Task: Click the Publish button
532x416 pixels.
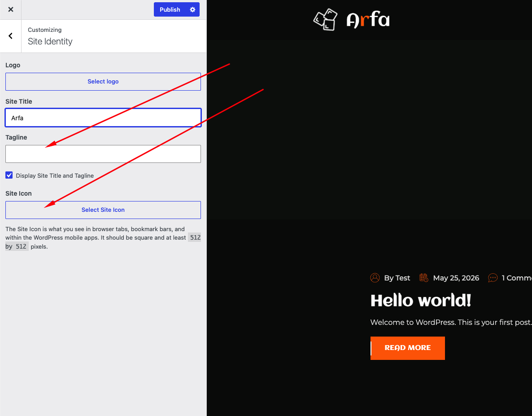Action: pyautogui.click(x=170, y=9)
